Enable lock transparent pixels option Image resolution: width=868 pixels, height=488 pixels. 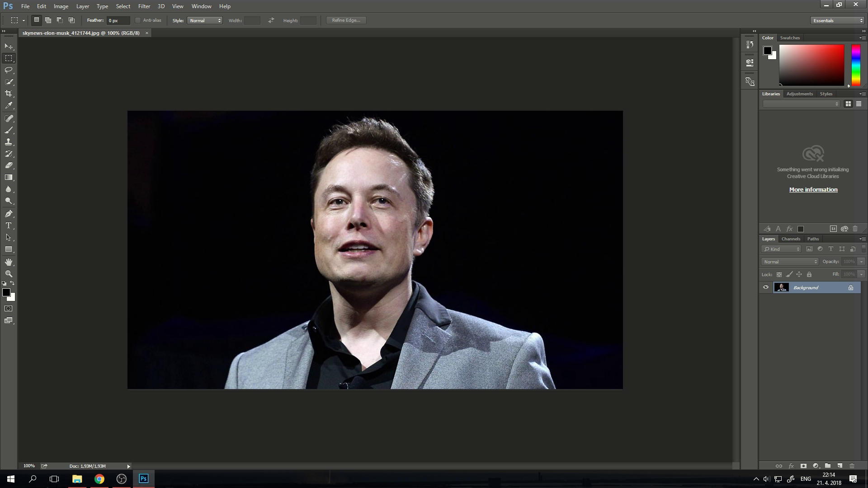779,274
